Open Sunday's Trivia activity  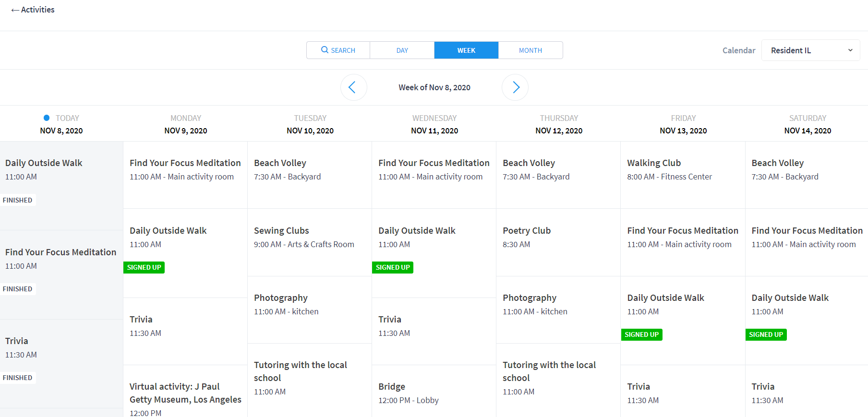pyautogui.click(x=61, y=364)
